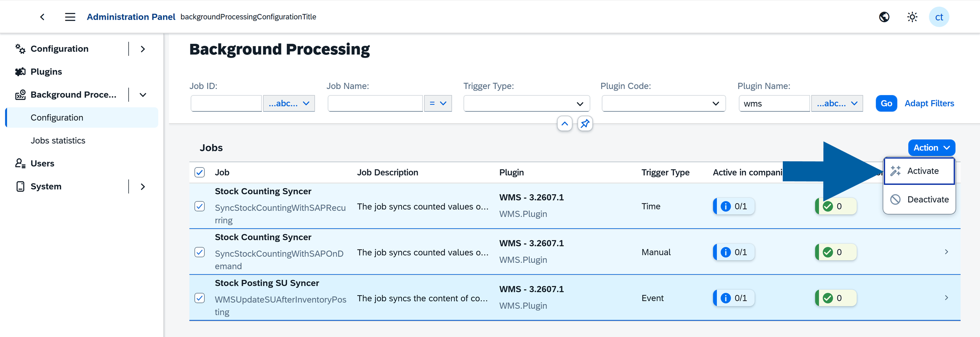Click the Adapt Filters link

point(929,104)
